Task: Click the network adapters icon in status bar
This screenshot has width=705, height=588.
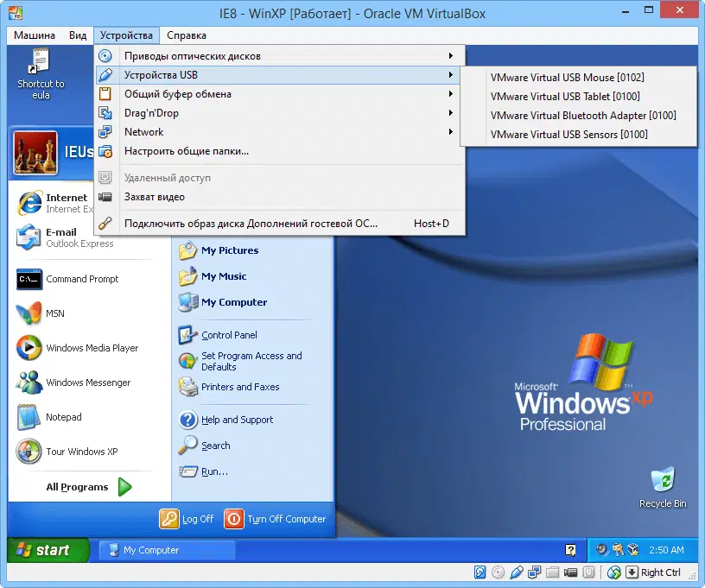Action: click(x=535, y=572)
